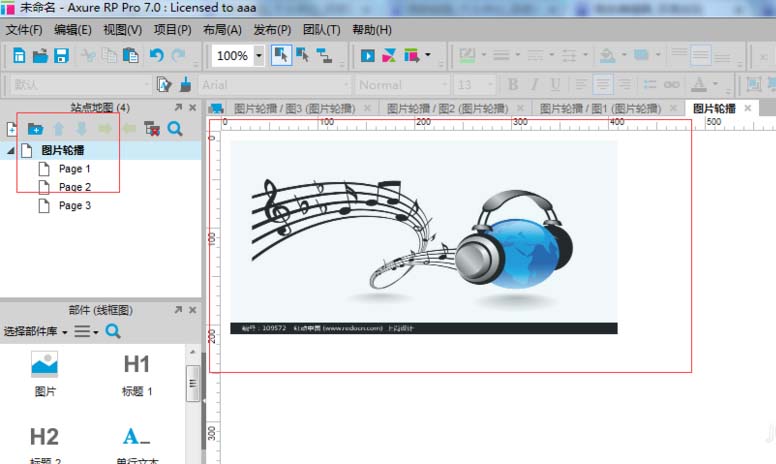This screenshot has width=776, height=464.
Task: Add a new page in the sitemap
Action: click(x=11, y=129)
